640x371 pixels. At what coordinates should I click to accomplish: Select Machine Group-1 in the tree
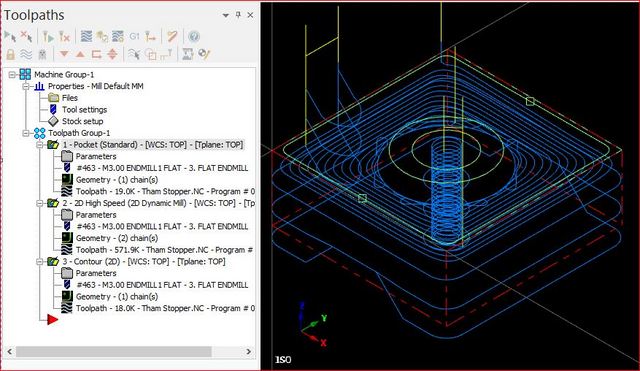click(64, 75)
